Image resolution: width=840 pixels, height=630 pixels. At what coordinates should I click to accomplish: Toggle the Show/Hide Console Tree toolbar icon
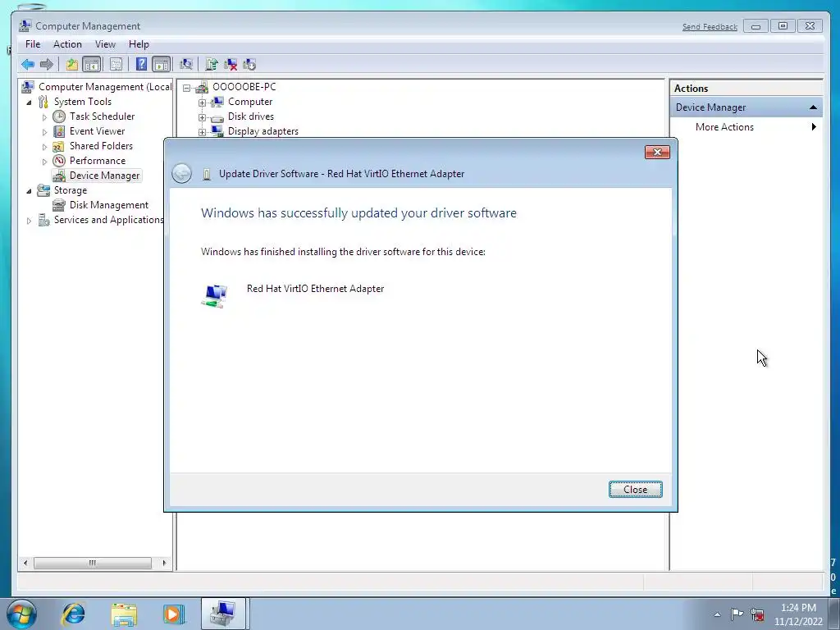(x=92, y=65)
